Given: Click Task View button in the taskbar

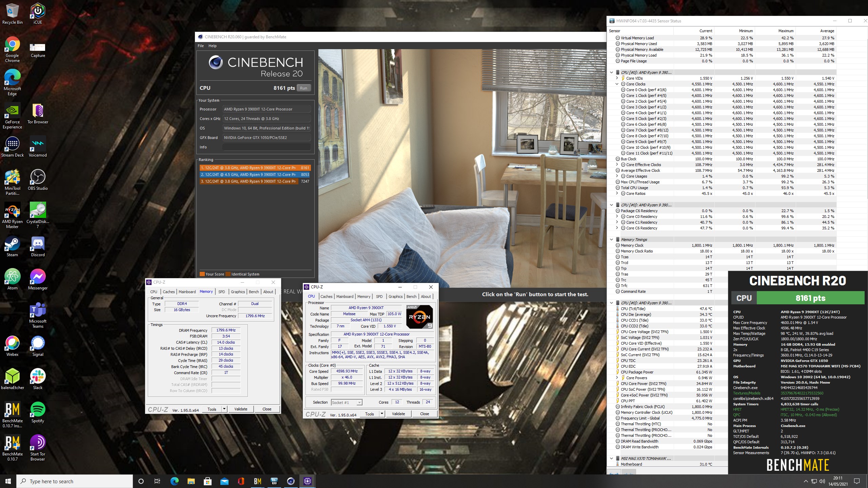Looking at the screenshot, I should tap(157, 481).
